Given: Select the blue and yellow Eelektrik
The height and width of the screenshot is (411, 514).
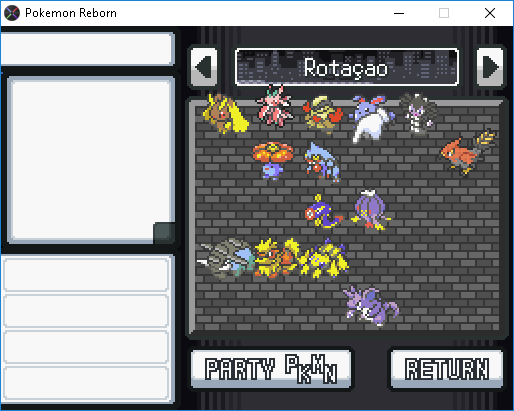Looking at the screenshot, I should [x=323, y=211].
